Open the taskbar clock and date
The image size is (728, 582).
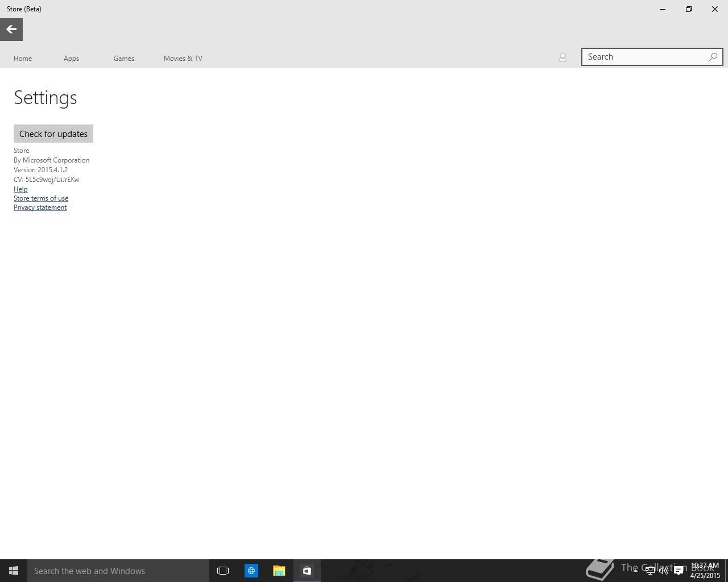705,571
